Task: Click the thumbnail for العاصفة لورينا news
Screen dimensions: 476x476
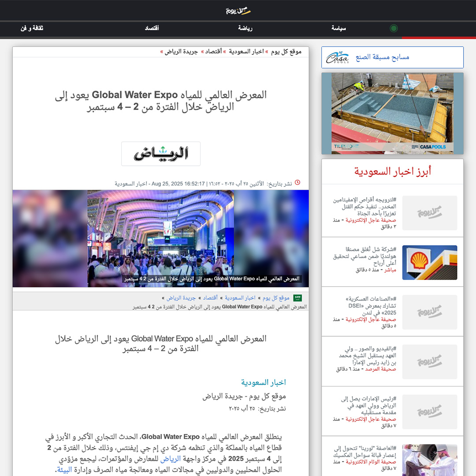Action: click(430, 460)
